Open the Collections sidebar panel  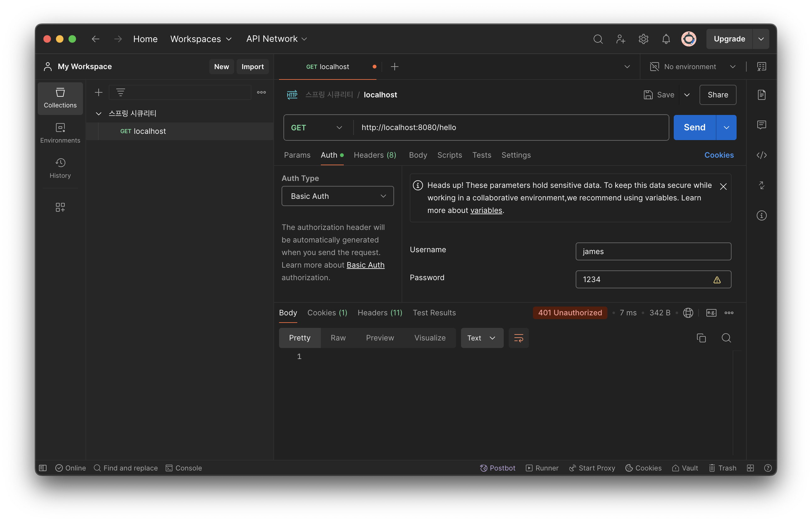(x=60, y=98)
